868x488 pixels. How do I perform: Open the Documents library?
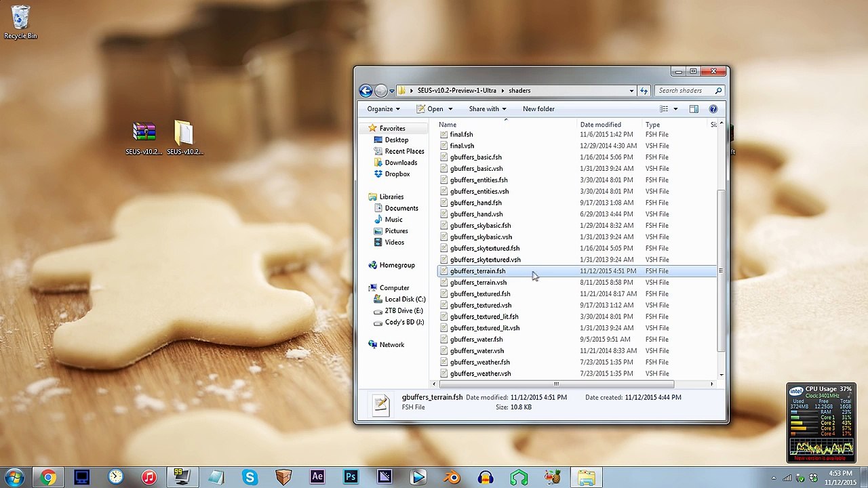pyautogui.click(x=401, y=209)
